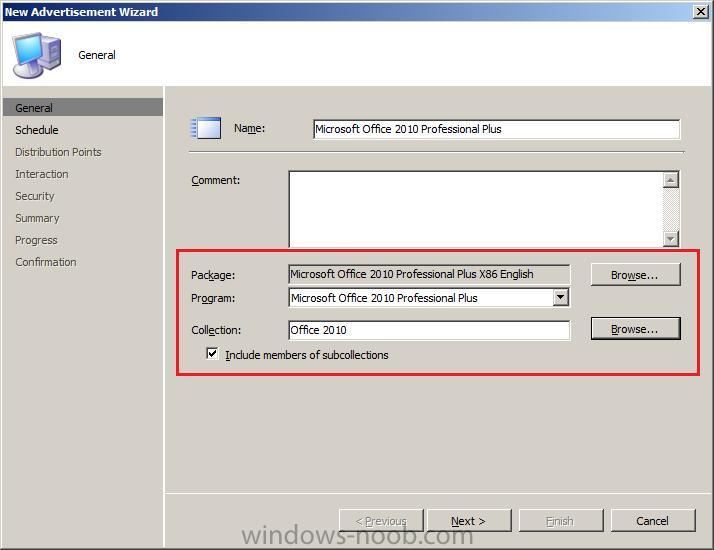Click the 'Collection:' label

pyautogui.click(x=216, y=330)
